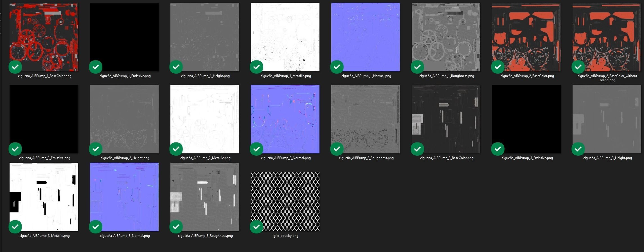Click the cigueña_AIBPump_2_Emissive.png file name label
Viewport: 644px width, 252px height.
click(44, 158)
